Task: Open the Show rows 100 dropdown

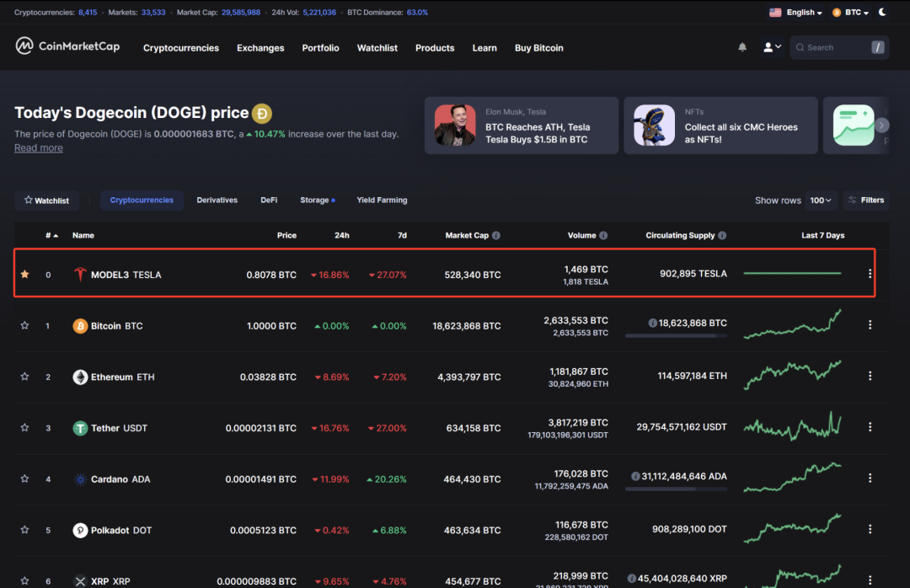Action: [x=821, y=200]
